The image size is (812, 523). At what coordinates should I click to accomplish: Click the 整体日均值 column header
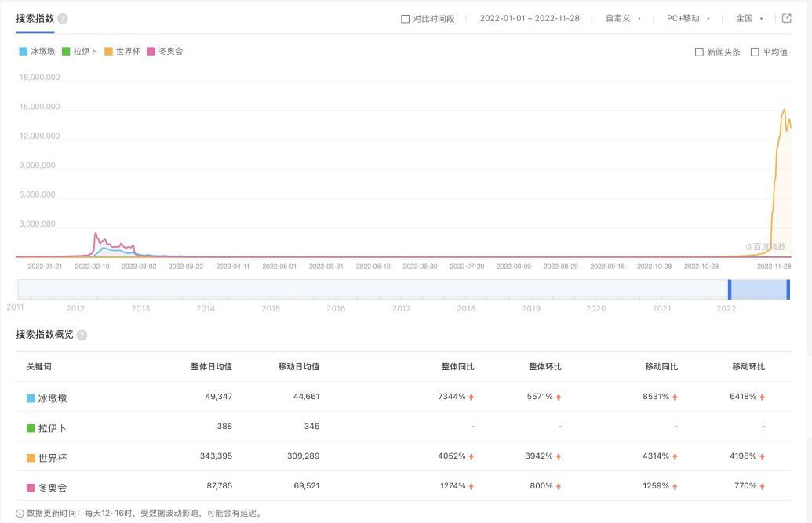click(211, 367)
